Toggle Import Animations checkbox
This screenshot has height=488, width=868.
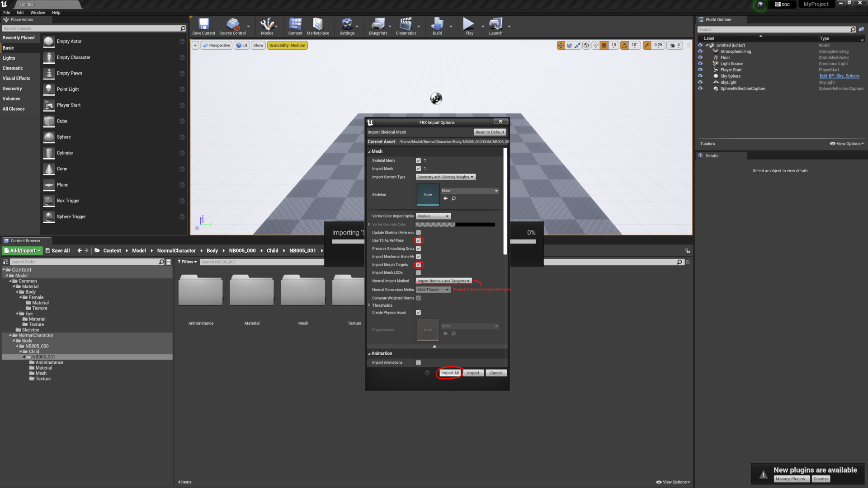[418, 362]
